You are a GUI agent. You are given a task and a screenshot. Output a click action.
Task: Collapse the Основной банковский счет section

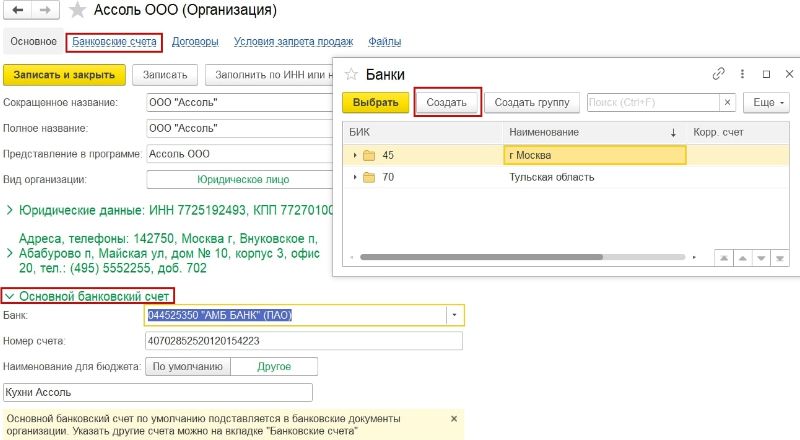9,296
